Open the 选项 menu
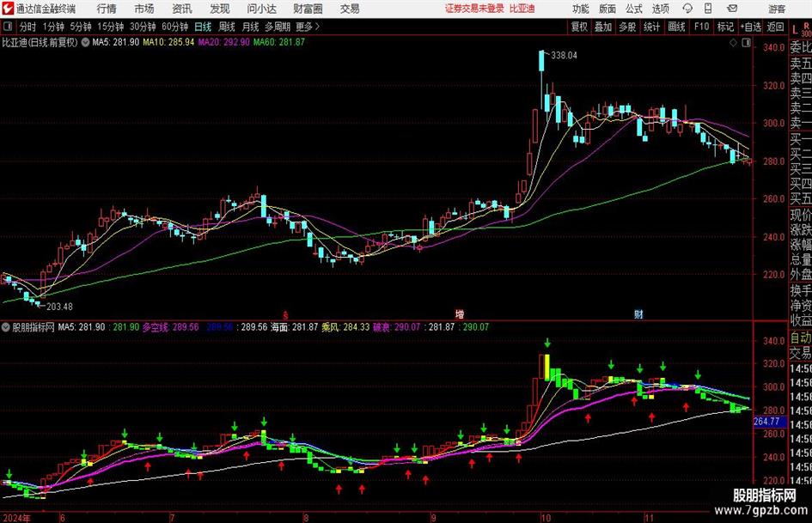The width and height of the screenshot is (812, 523). point(660,9)
